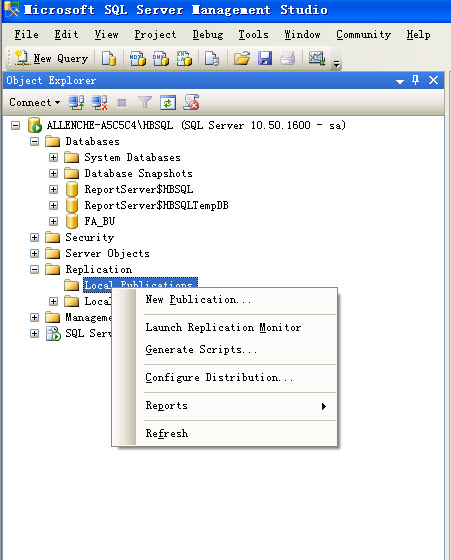
Task: Open the File menu
Action: 26,35
